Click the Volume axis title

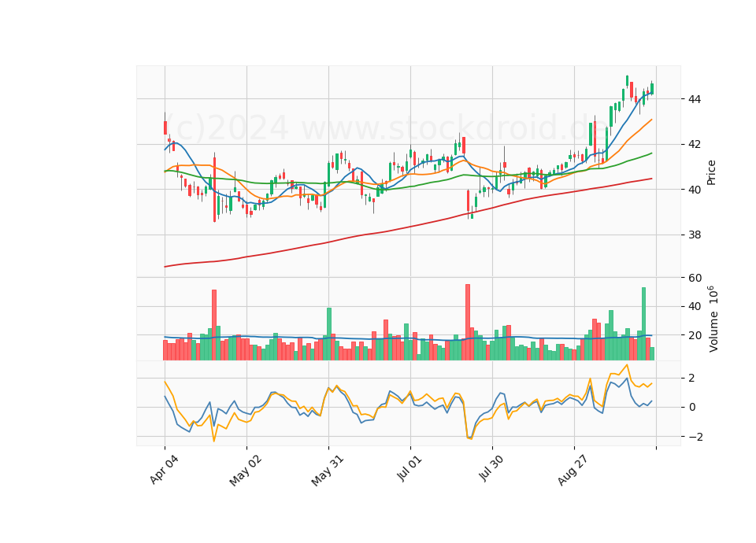[713, 319]
